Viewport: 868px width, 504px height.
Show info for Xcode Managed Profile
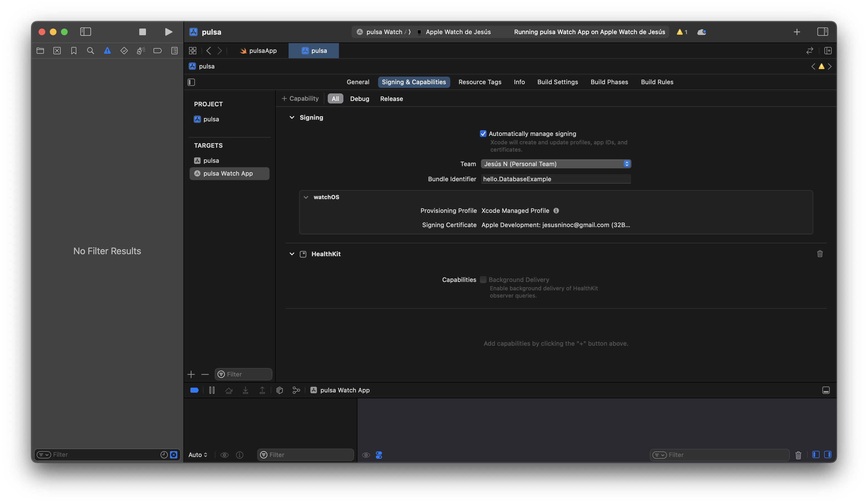click(x=556, y=211)
